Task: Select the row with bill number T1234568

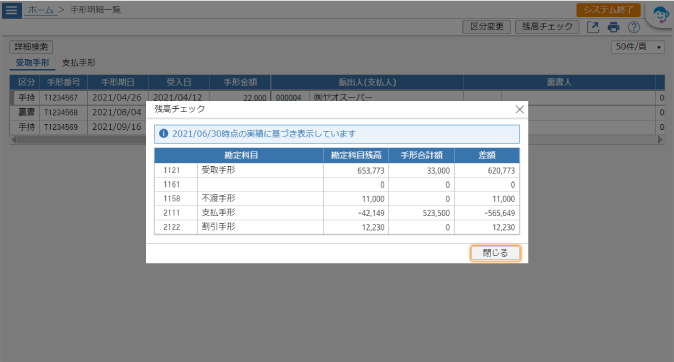Action: (61, 112)
